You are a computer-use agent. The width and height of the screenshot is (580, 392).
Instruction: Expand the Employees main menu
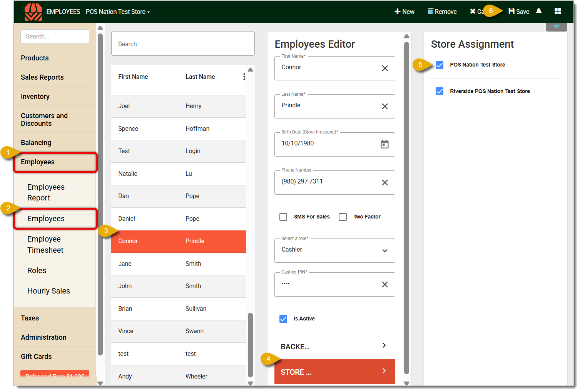point(55,162)
